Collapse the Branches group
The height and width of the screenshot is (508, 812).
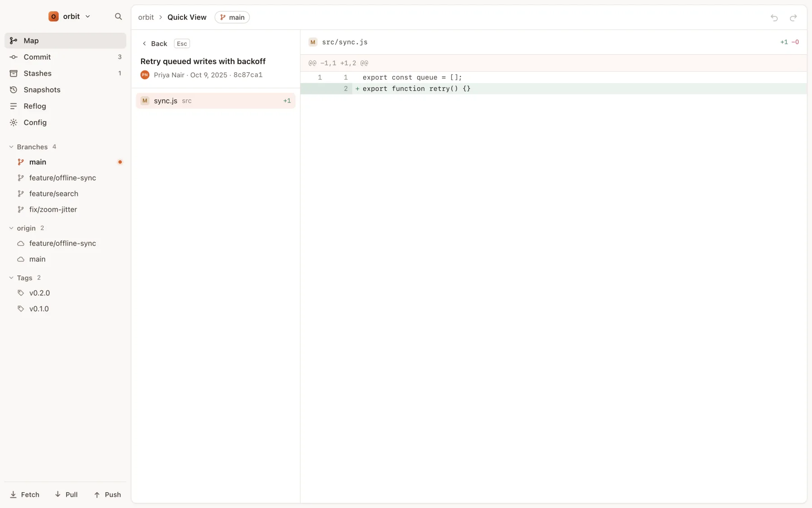(x=32, y=147)
